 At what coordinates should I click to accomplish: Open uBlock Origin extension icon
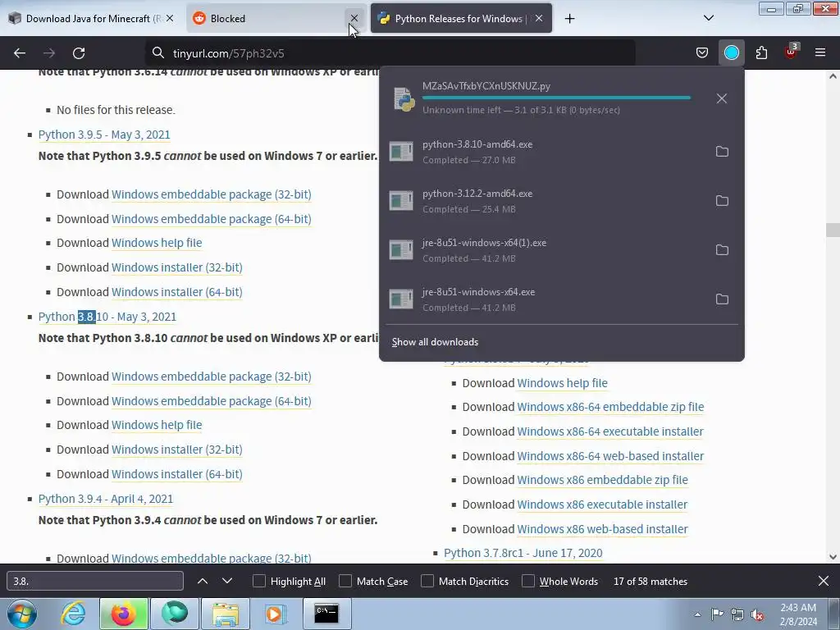pos(792,52)
